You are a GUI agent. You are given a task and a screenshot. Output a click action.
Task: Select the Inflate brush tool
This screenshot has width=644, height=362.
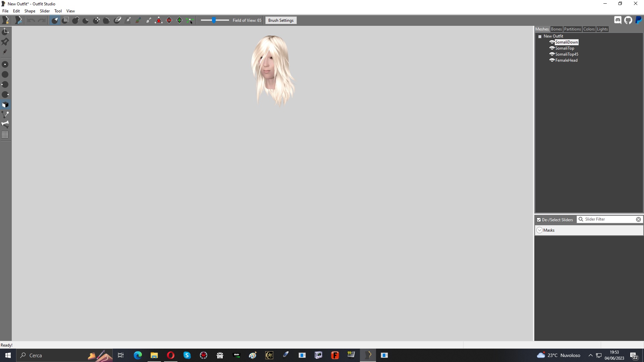[x=75, y=20]
